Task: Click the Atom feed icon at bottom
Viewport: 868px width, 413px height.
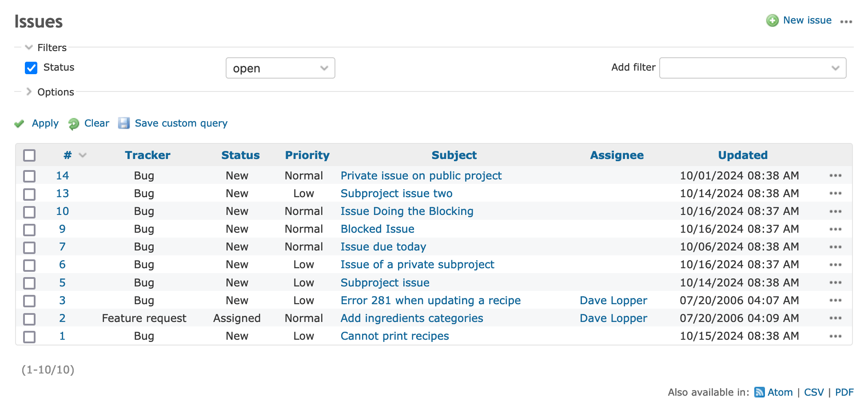Action: (x=759, y=392)
